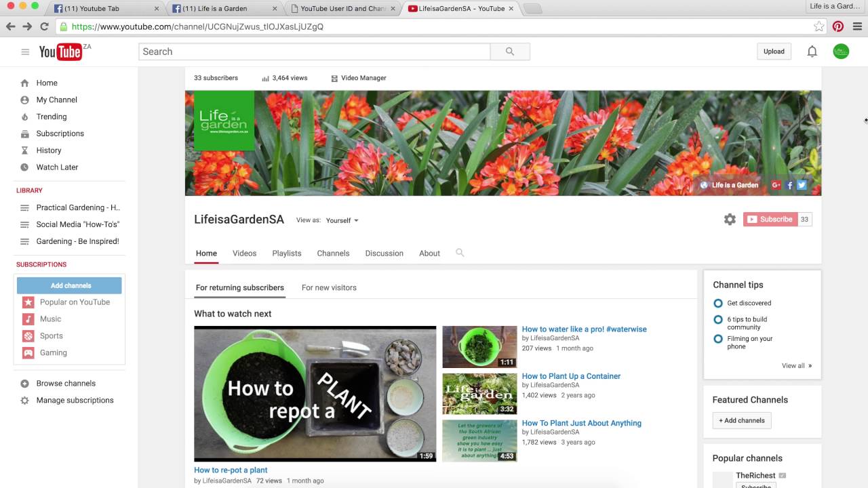868x488 pixels.
Task: Click the Watch Later clock icon
Action: [24, 167]
